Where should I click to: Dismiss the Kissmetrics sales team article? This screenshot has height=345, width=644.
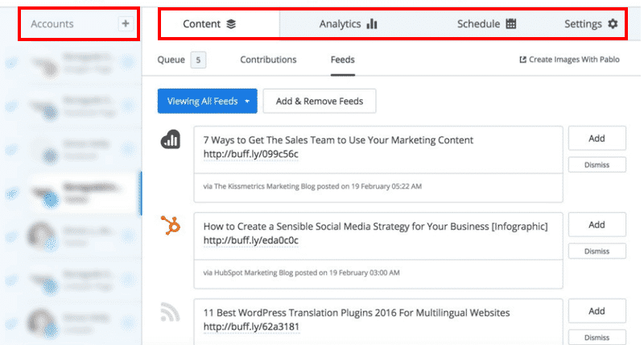coord(597,164)
